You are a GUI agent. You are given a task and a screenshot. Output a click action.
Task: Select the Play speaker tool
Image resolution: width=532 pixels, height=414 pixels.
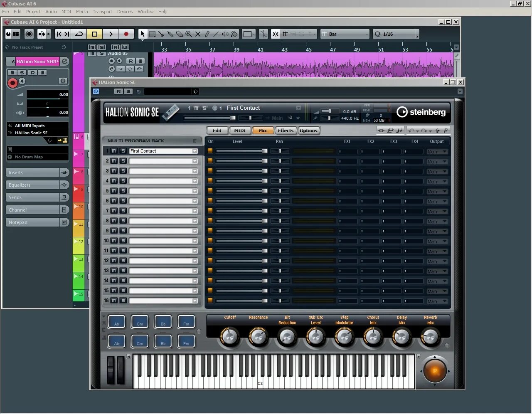(x=225, y=34)
